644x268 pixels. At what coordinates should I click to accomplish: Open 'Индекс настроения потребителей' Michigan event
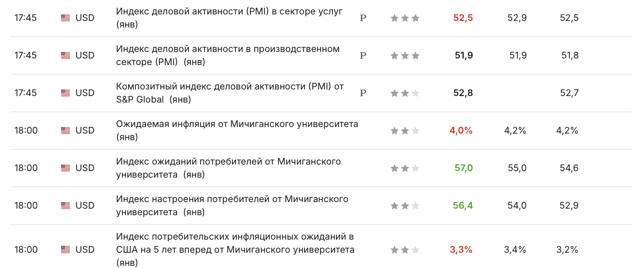click(232, 206)
